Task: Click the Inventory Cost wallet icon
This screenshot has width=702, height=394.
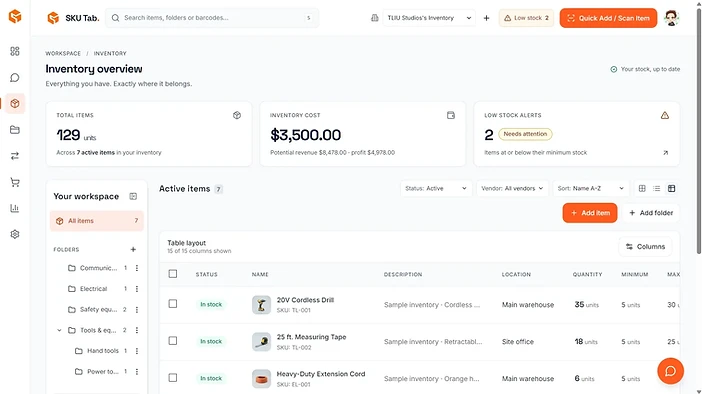Action: point(451,115)
